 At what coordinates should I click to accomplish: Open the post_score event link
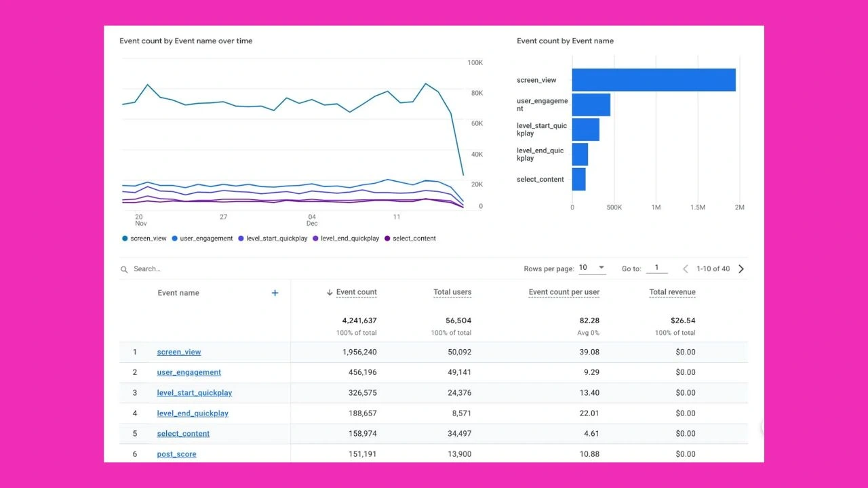176,454
